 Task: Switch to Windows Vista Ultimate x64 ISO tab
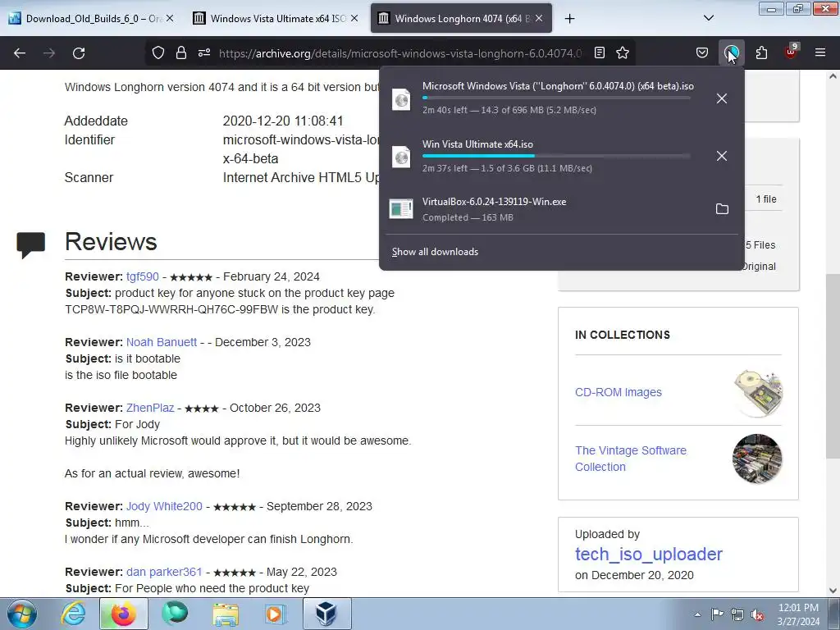click(x=275, y=18)
